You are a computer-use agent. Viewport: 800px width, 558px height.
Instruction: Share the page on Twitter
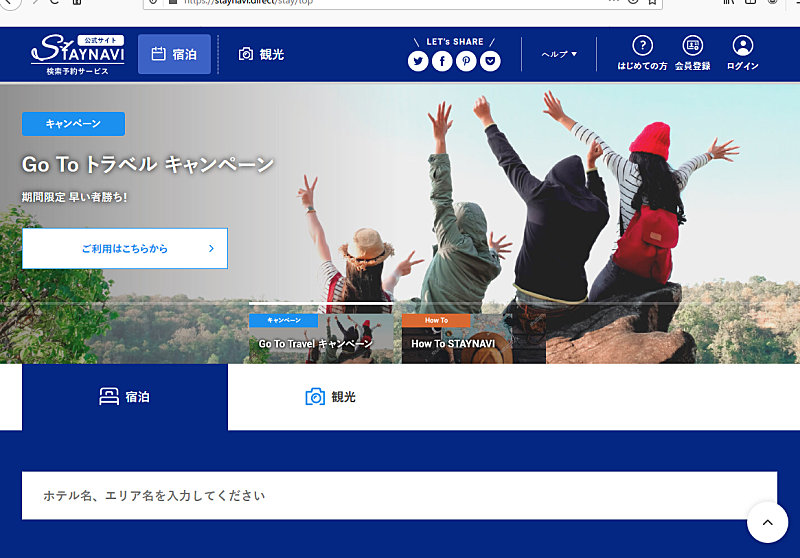tap(418, 61)
